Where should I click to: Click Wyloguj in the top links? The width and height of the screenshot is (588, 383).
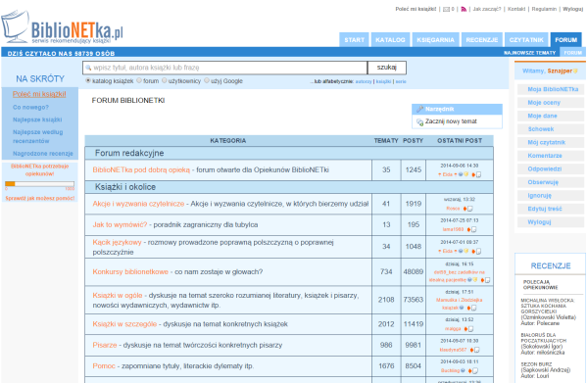point(572,9)
